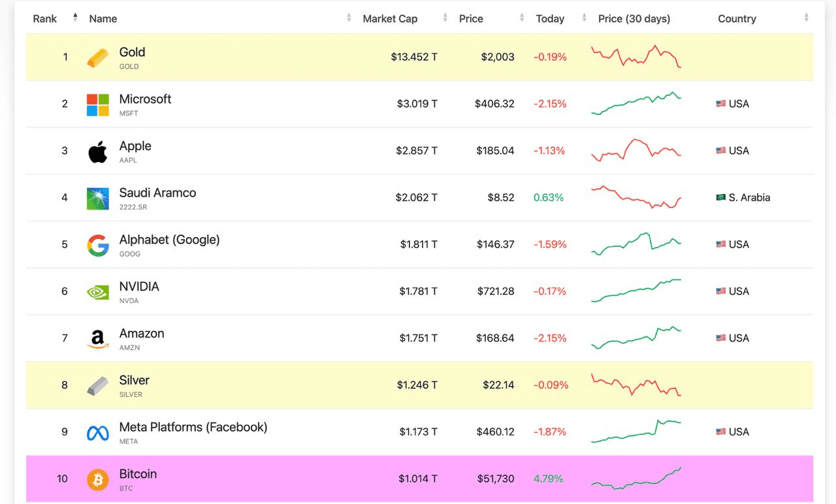Click the Saudi Aramco logo

point(98,198)
